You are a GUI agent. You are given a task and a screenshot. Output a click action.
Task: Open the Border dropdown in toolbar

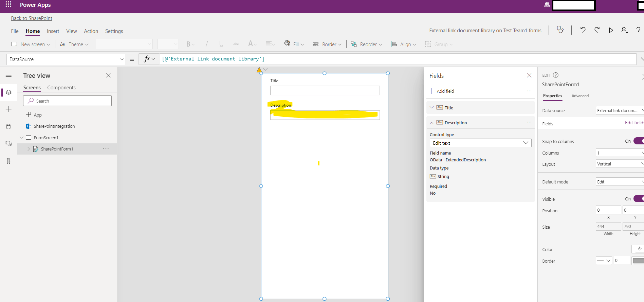327,44
